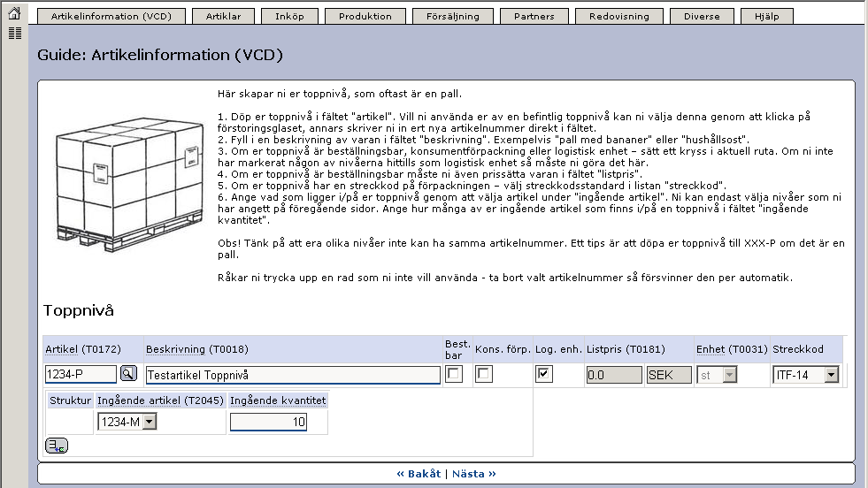This screenshot has width=868, height=488.
Task: Go forward with the Nästa » link
Action: point(474,474)
